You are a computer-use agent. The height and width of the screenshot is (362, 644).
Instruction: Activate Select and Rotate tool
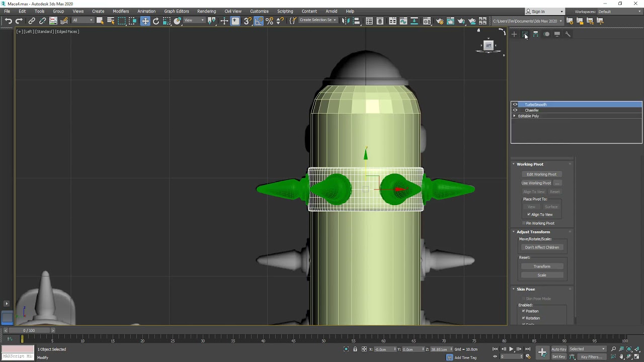click(156, 21)
